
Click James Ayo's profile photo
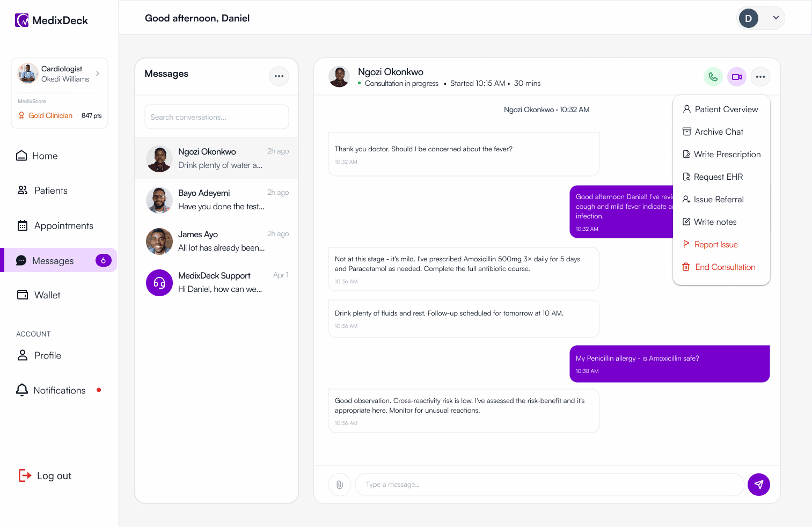(159, 241)
